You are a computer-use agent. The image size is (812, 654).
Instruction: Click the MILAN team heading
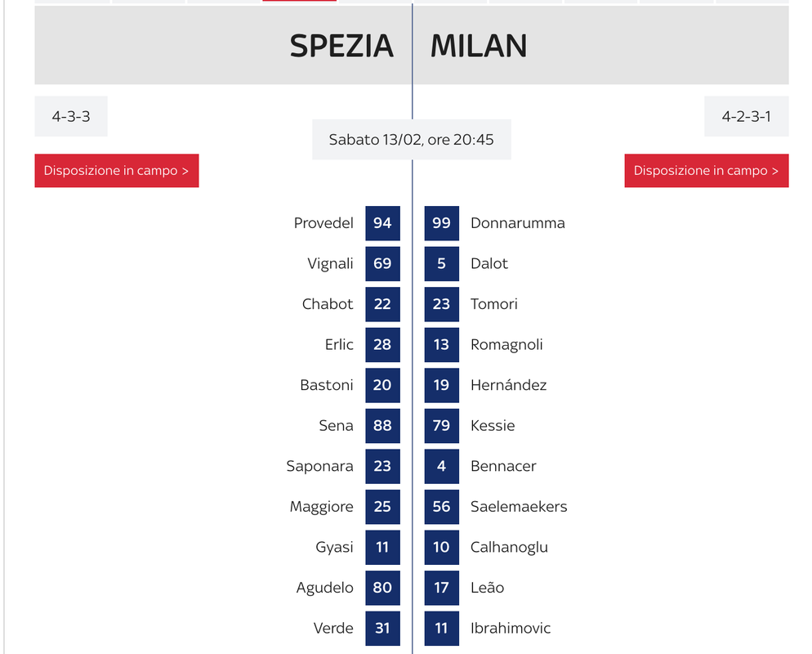[x=479, y=46]
